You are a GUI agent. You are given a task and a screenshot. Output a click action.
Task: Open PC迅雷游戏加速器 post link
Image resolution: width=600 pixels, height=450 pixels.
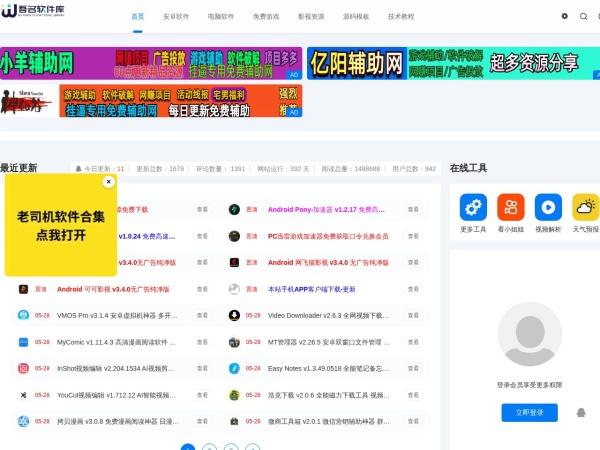tap(328, 236)
